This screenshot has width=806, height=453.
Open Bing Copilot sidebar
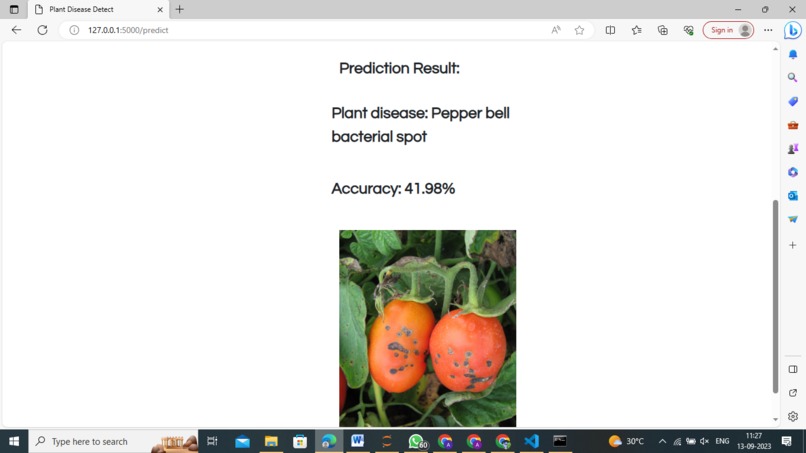[793, 30]
